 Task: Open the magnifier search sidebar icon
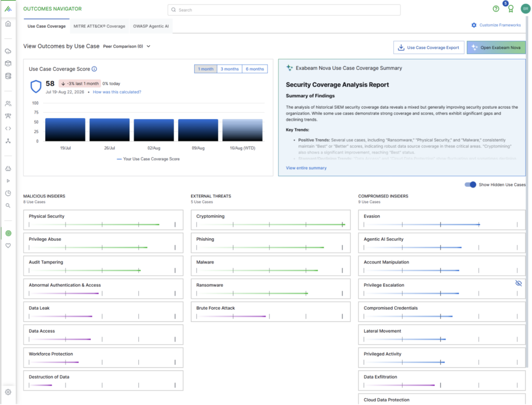coord(8,206)
